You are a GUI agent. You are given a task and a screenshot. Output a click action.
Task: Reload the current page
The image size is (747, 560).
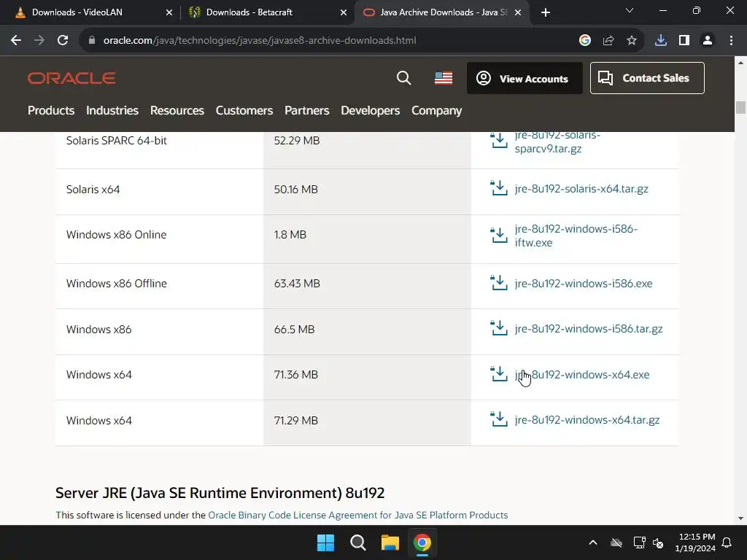63,41
